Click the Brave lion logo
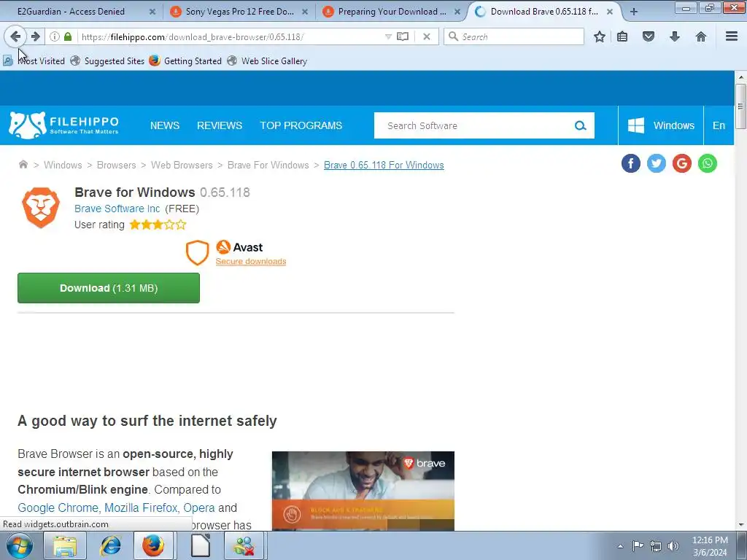This screenshot has height=560, width=747. pos(41,208)
